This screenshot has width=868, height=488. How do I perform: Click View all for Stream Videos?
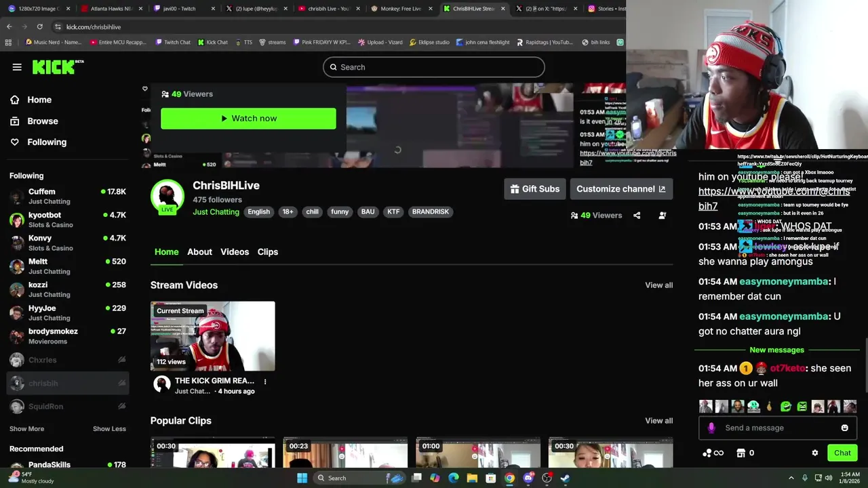click(658, 285)
